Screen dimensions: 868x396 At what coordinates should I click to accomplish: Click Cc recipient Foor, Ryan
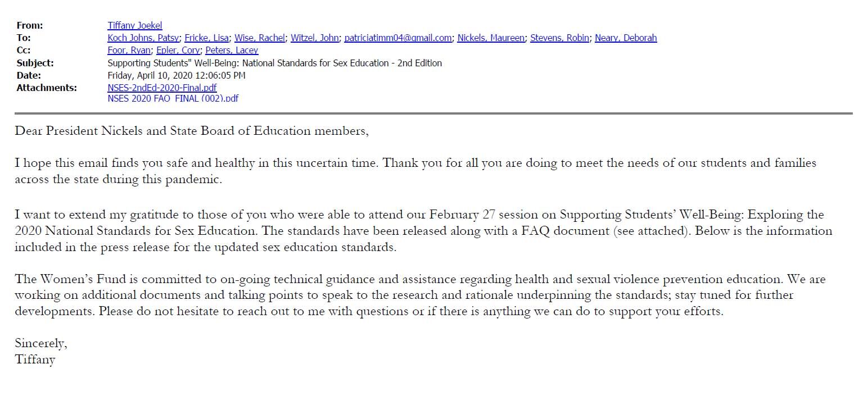tap(129, 50)
